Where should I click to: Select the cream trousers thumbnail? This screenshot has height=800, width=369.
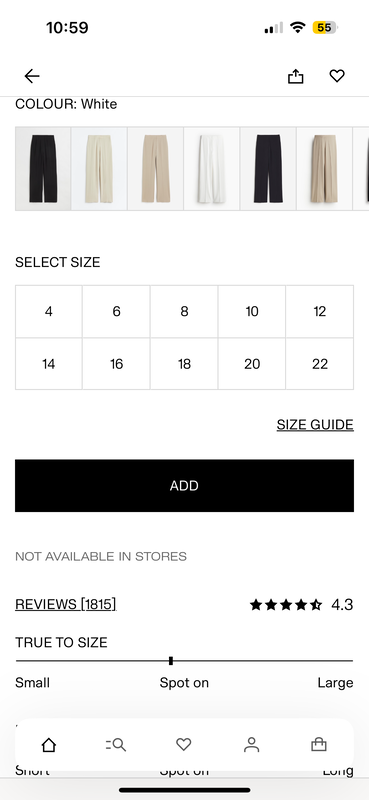pos(100,168)
